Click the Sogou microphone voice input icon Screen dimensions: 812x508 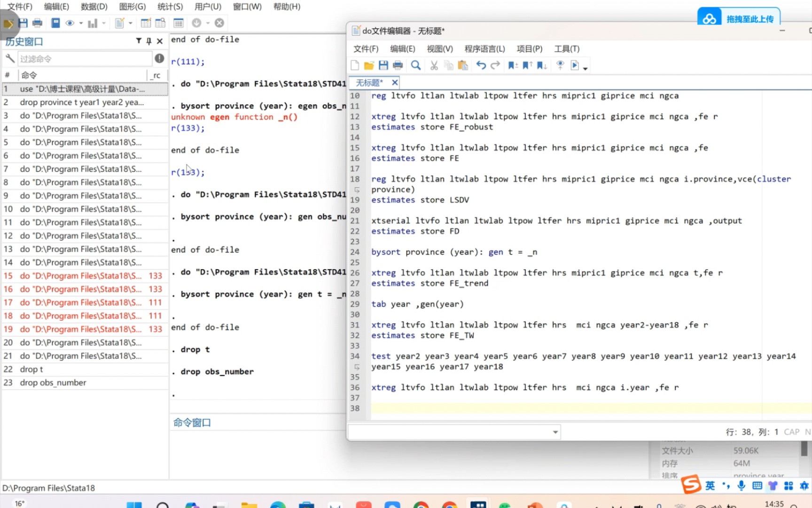(x=741, y=485)
